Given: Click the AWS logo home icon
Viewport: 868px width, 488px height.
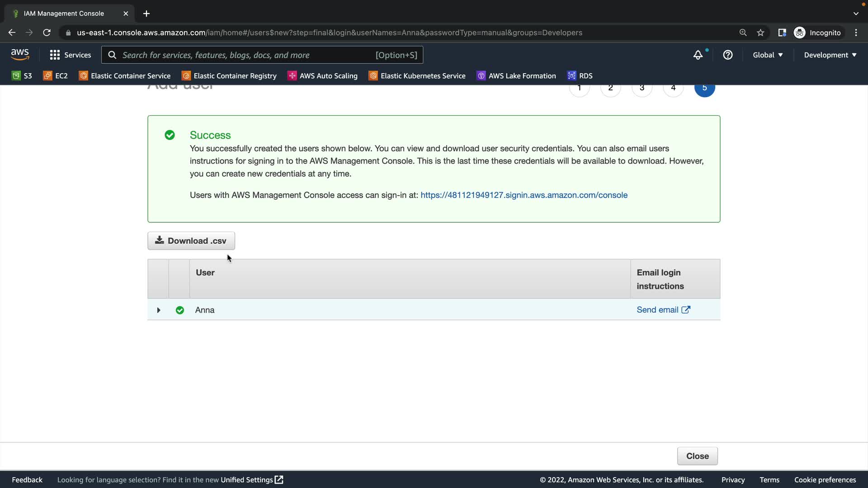Looking at the screenshot, I should [x=20, y=55].
